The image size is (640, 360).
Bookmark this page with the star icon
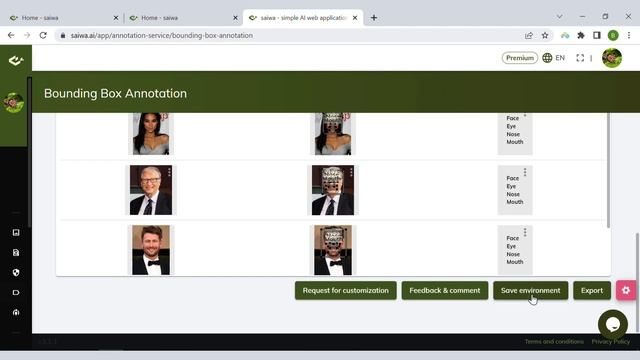pyautogui.click(x=545, y=36)
